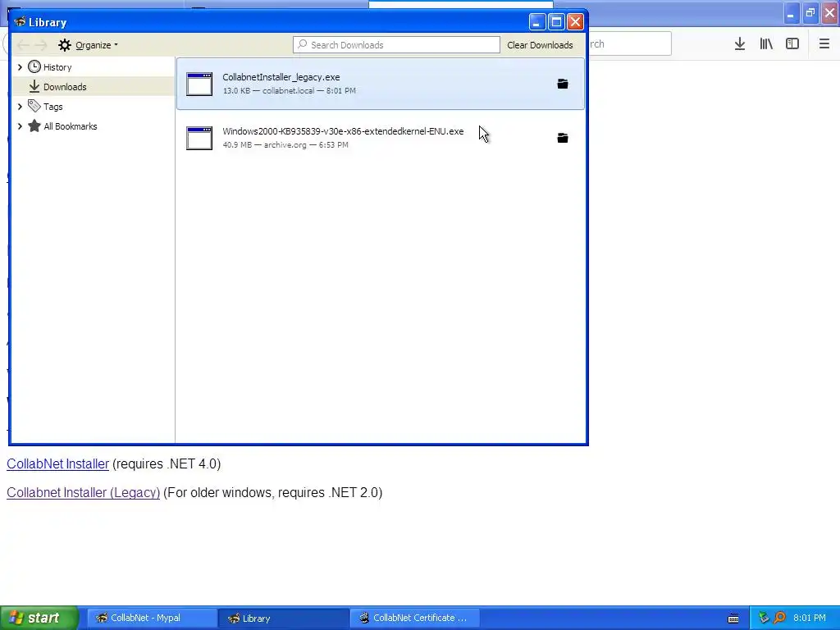The height and width of the screenshot is (630, 840).
Task: Select All Bookmarks in the sidebar
Action: coord(71,126)
